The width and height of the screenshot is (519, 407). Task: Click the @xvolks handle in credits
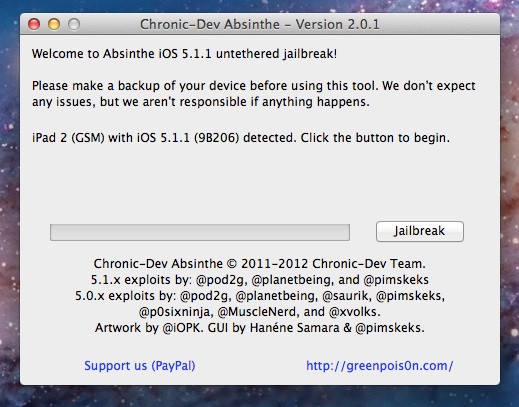click(x=354, y=312)
